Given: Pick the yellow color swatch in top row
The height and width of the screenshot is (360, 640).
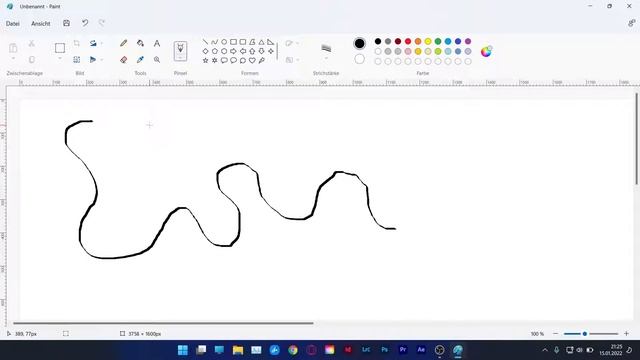Looking at the screenshot, I should [x=428, y=41].
